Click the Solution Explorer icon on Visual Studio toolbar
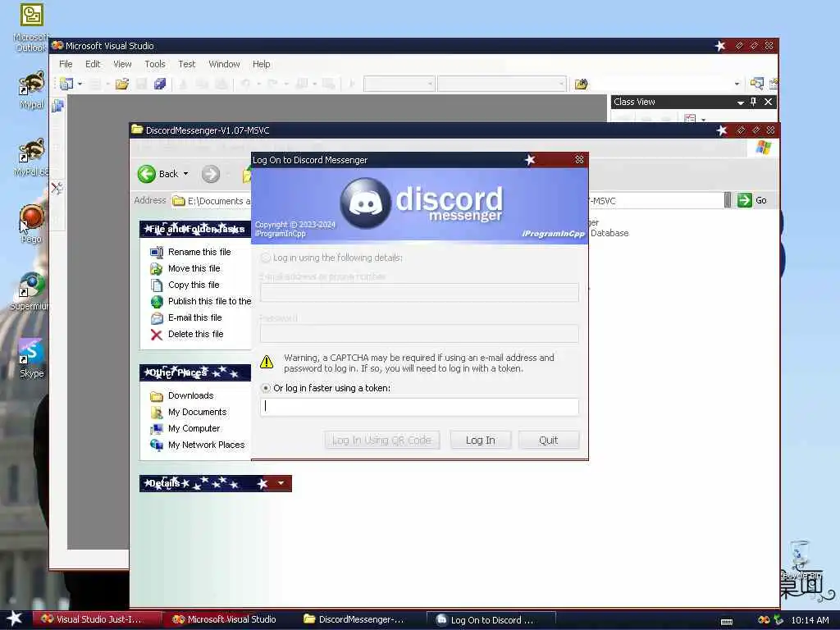The width and height of the screenshot is (840, 630). tap(757, 84)
